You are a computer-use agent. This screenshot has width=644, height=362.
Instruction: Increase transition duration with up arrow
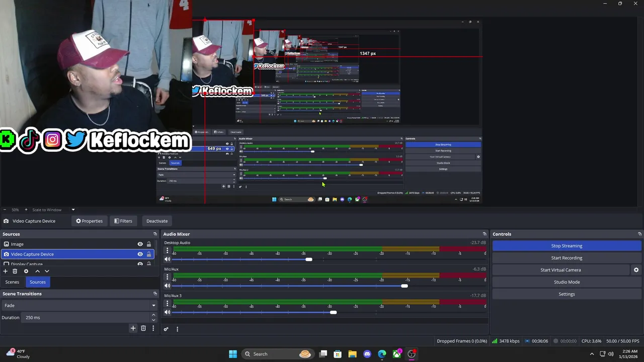pos(153,315)
